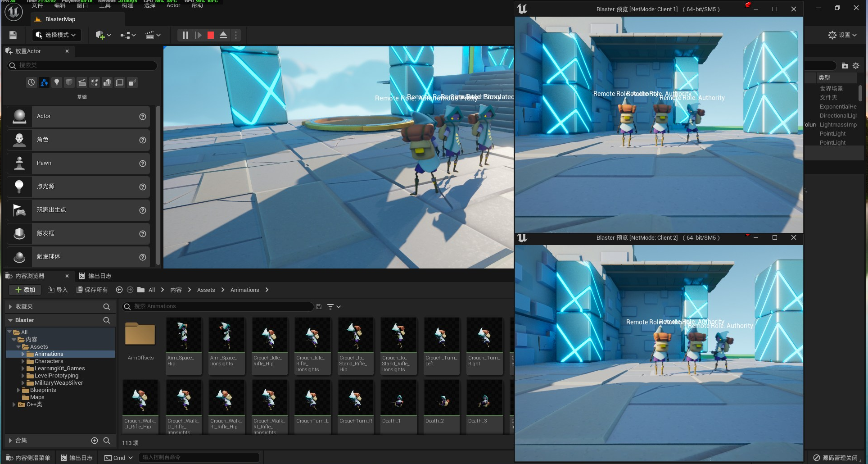Expand the Blueprints folder

coord(18,390)
